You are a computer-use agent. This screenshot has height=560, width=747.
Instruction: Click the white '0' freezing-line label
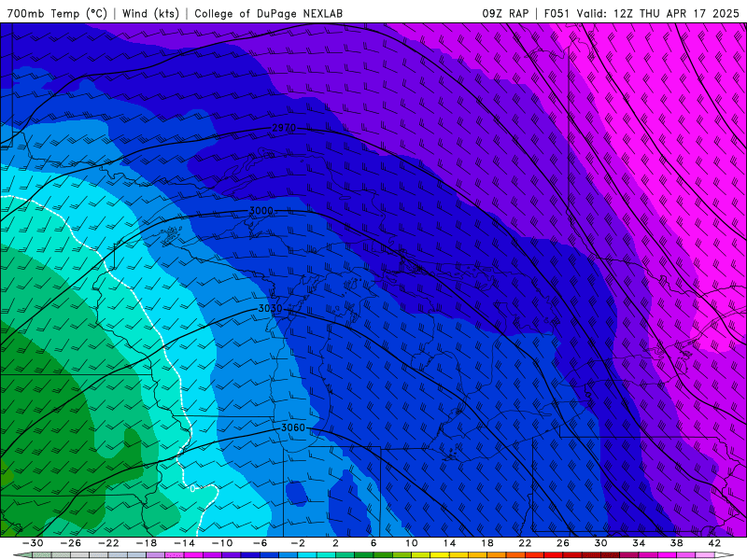tap(192, 488)
